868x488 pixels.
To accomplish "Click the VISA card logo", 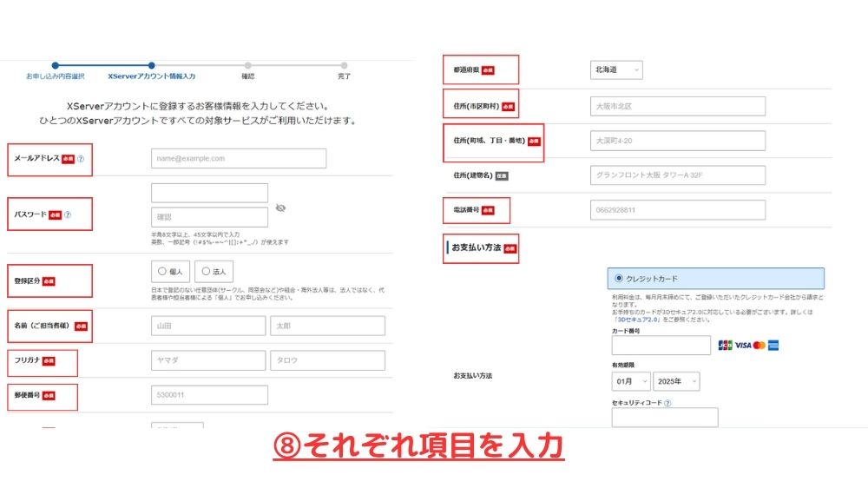I will pos(743,346).
